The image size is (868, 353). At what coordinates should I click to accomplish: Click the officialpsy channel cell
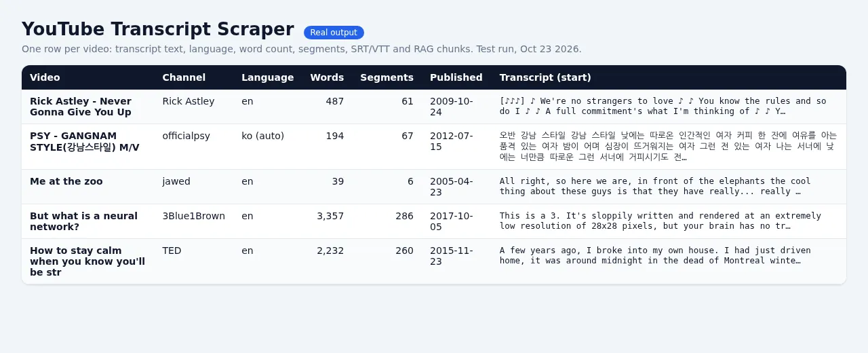pyautogui.click(x=186, y=136)
